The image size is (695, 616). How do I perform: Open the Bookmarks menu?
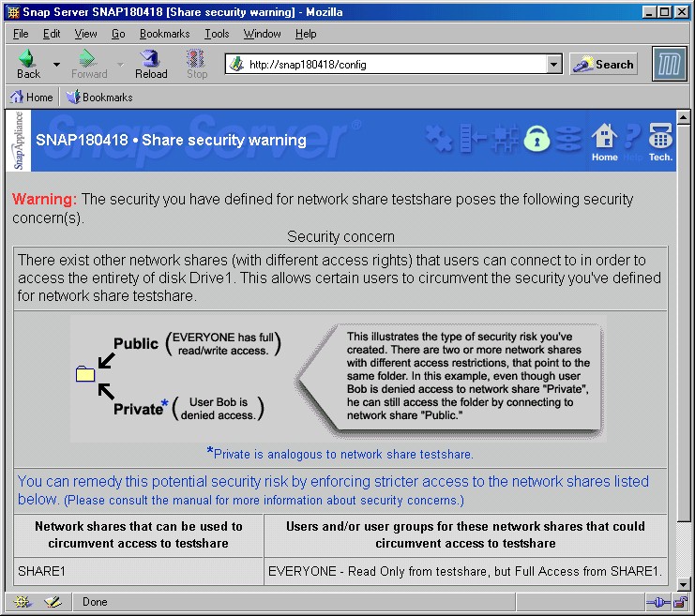[x=164, y=34]
